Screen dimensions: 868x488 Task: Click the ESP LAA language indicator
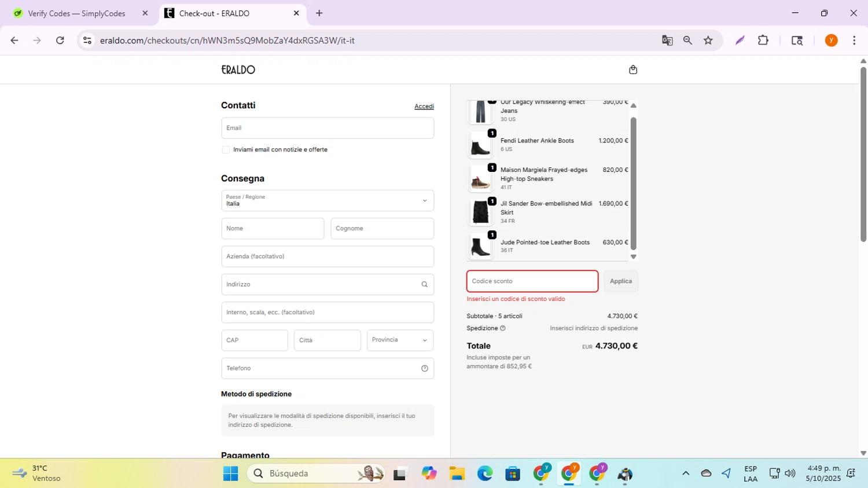tap(751, 474)
